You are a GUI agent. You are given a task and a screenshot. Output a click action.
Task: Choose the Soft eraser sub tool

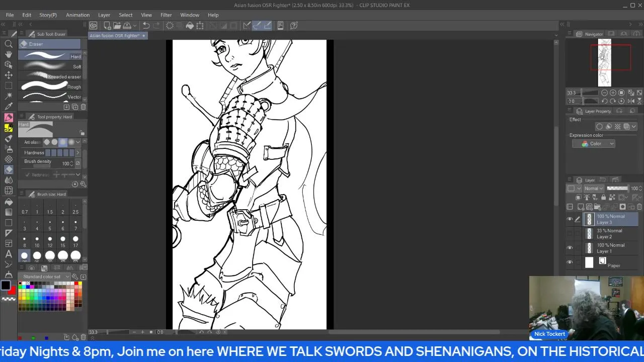point(50,66)
